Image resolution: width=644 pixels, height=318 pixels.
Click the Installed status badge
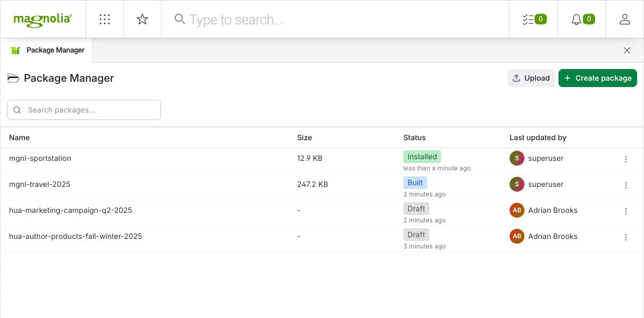click(422, 157)
